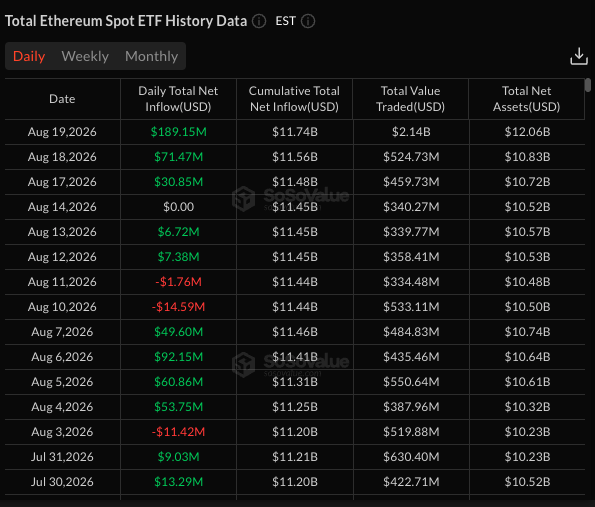Click the $60.86M inflow value
This screenshot has width=595, height=507.
coord(178,383)
